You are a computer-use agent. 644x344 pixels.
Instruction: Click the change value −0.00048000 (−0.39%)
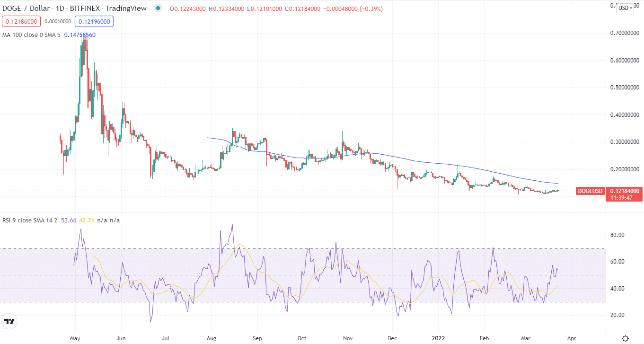354,8
